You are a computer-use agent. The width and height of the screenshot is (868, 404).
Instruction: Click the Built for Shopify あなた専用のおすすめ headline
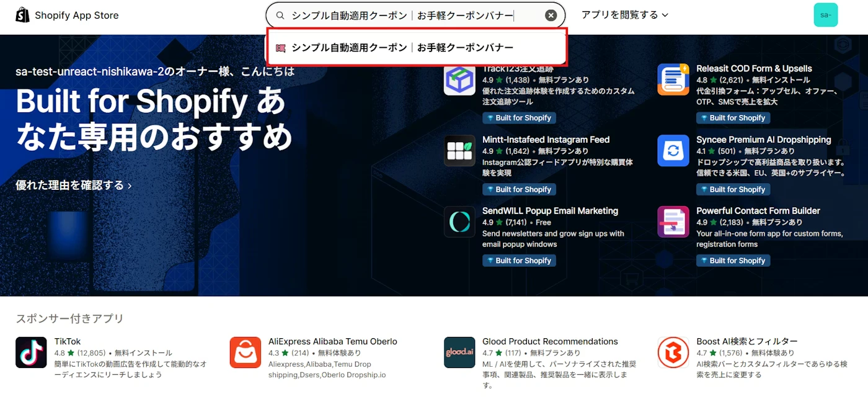(154, 119)
